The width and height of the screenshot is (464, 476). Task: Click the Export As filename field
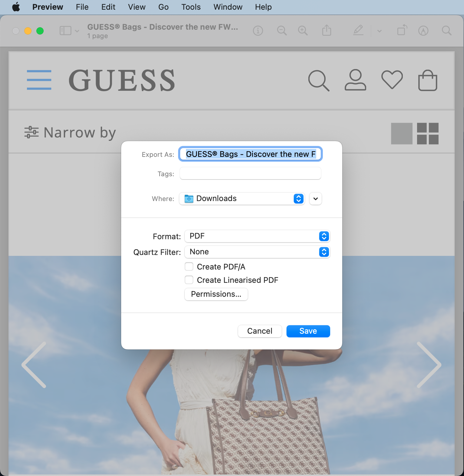pyautogui.click(x=250, y=154)
